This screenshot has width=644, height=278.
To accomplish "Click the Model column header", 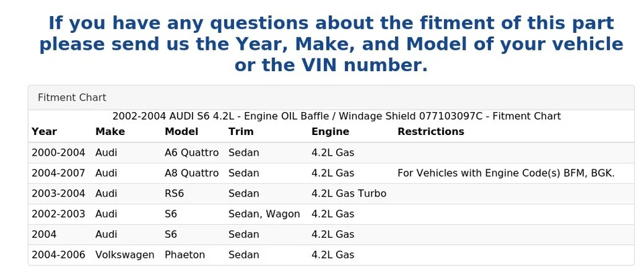I will click(x=181, y=132).
